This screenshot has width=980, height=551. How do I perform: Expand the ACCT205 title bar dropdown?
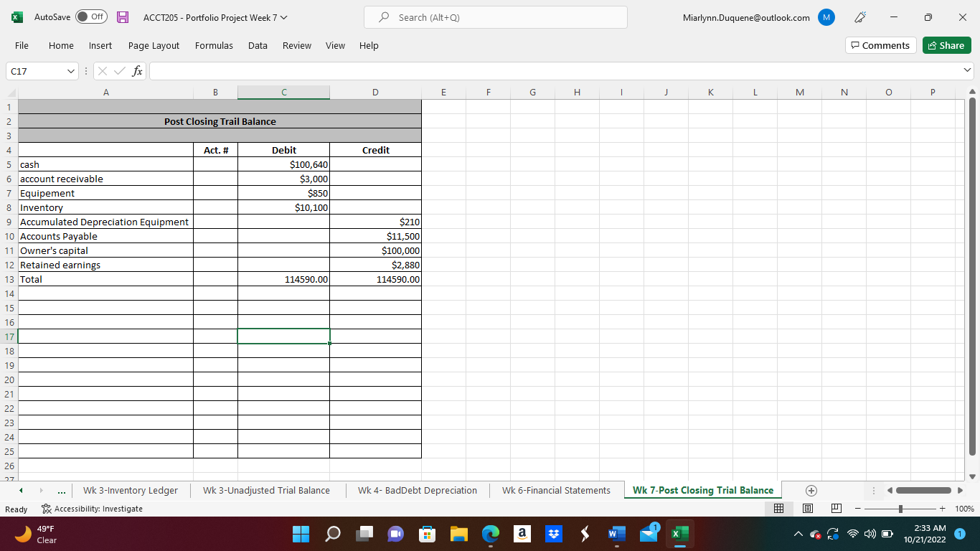(x=282, y=17)
